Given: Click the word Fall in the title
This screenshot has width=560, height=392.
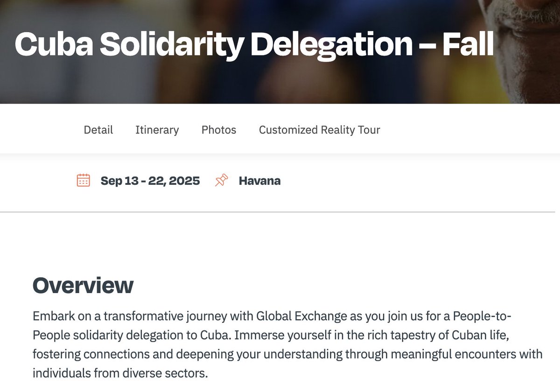Looking at the screenshot, I should click(x=468, y=45).
